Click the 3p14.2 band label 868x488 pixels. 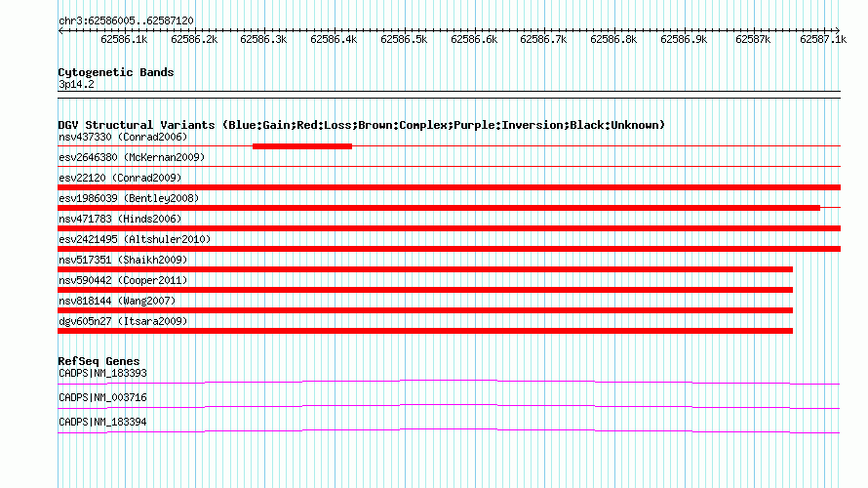76,84
